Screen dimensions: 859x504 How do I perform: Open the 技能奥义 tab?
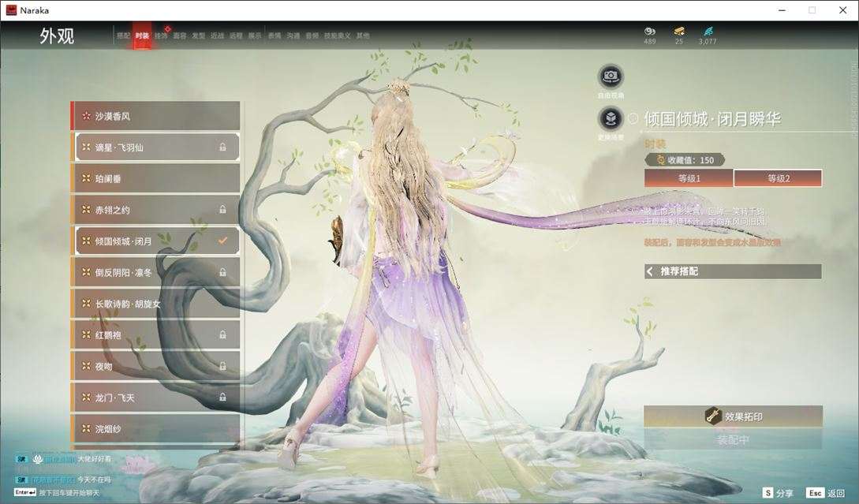pos(337,35)
